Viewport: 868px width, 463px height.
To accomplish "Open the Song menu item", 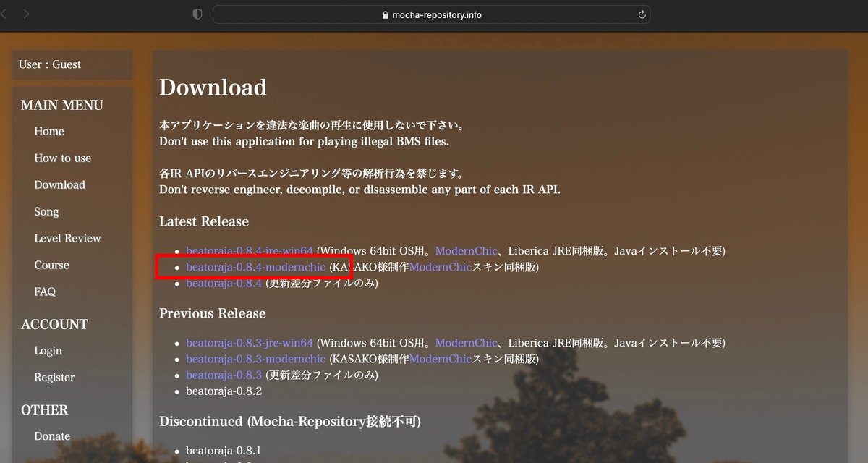I will pos(46,212).
